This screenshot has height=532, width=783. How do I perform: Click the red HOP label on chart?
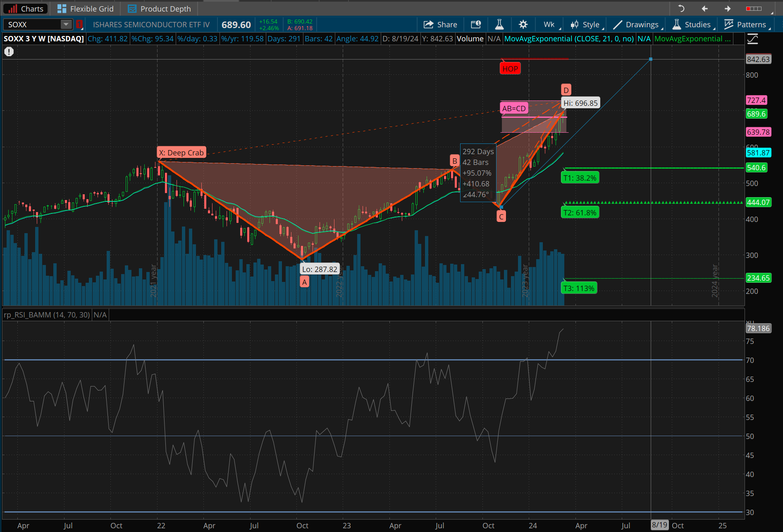click(510, 69)
